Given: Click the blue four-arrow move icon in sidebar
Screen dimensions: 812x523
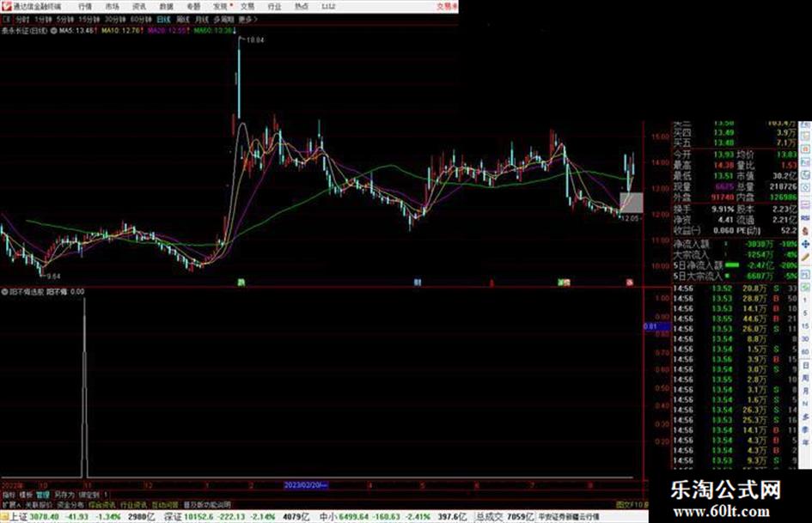Looking at the screenshot, I should point(805,244).
